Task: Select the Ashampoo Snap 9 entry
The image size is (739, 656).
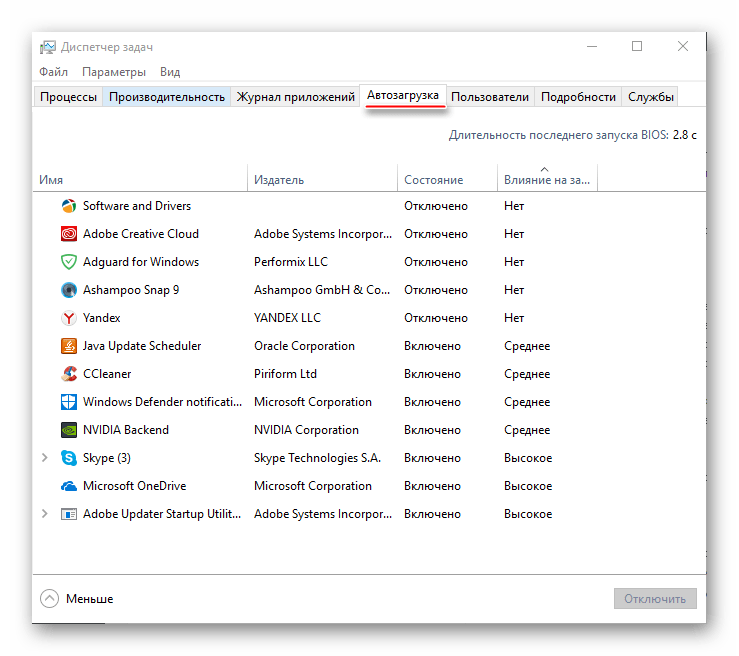Action: tap(131, 290)
